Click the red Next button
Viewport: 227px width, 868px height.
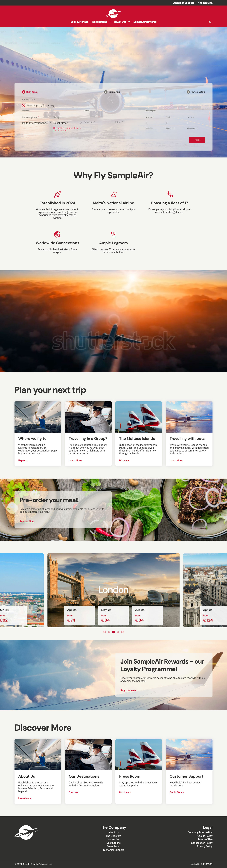(197, 140)
